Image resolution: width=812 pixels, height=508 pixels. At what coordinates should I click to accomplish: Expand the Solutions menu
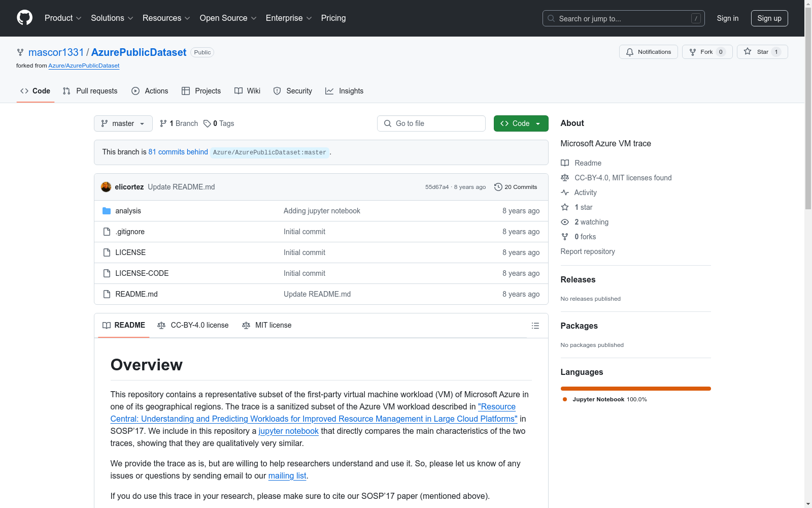[x=112, y=18]
